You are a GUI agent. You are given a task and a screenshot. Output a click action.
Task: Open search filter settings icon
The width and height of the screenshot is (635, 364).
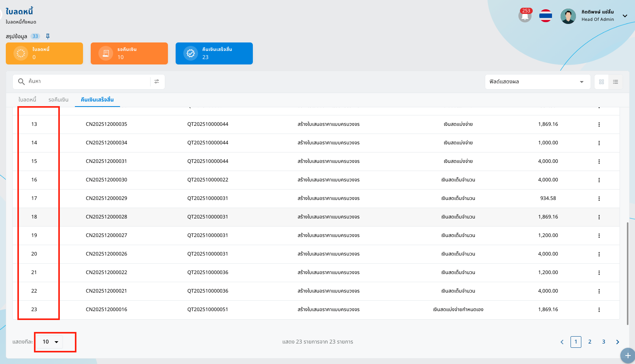[x=157, y=81]
